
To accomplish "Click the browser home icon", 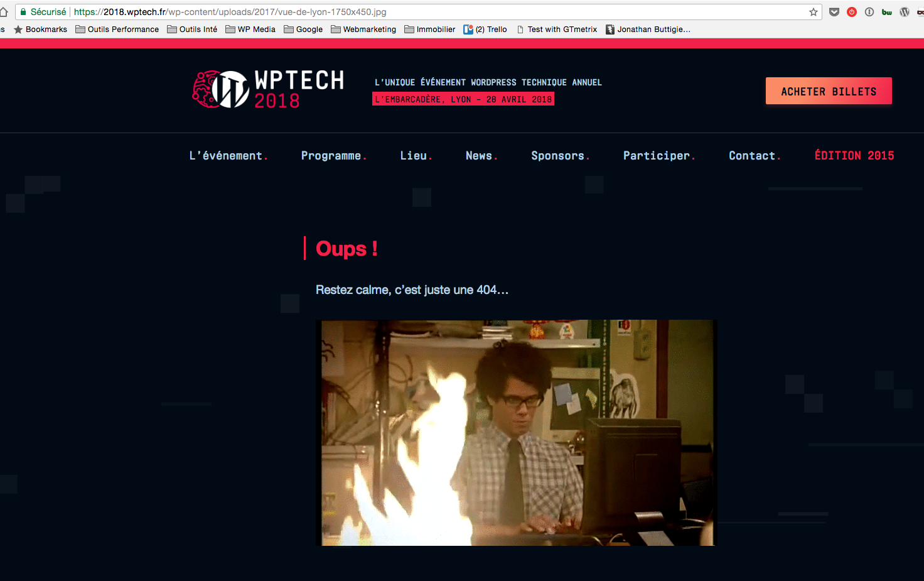I will pyautogui.click(x=3, y=12).
